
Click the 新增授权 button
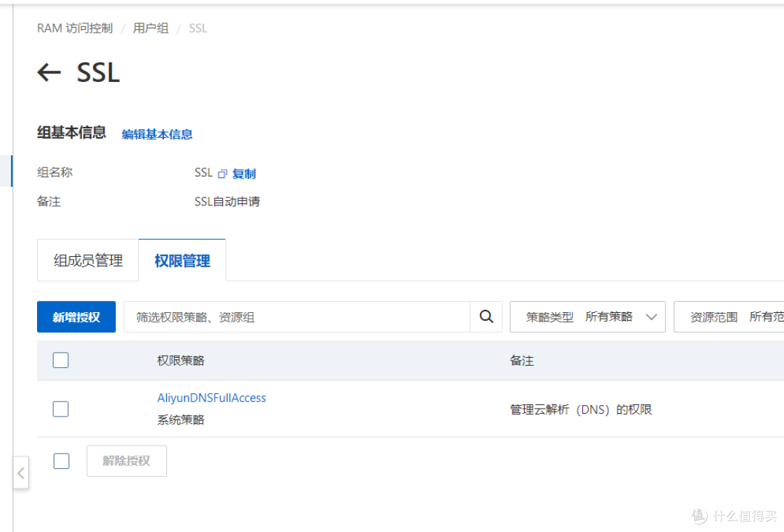click(76, 316)
